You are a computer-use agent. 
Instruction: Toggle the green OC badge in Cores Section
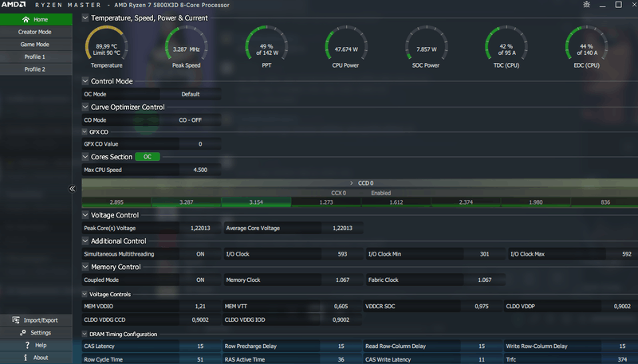tap(148, 157)
